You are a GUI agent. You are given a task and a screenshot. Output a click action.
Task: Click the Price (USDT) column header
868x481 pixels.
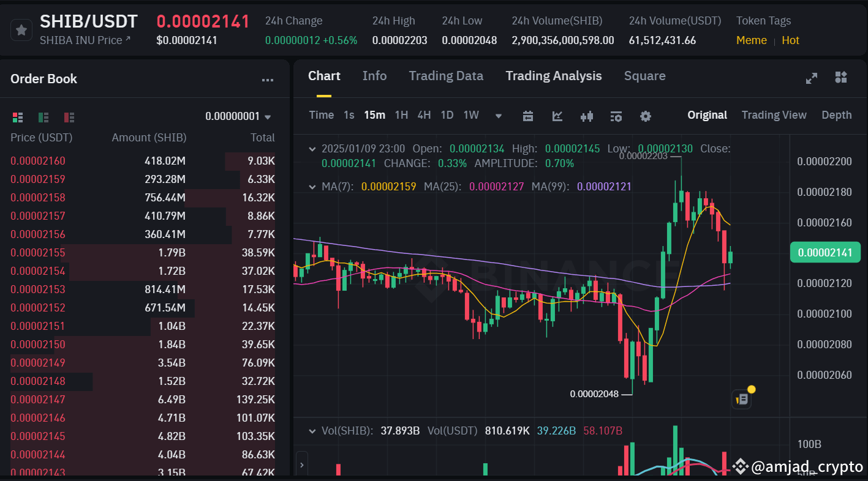coord(41,138)
